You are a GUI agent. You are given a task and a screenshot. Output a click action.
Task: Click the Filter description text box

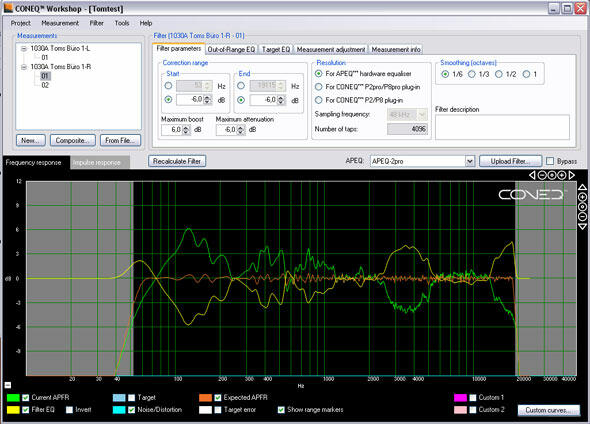tap(502, 127)
